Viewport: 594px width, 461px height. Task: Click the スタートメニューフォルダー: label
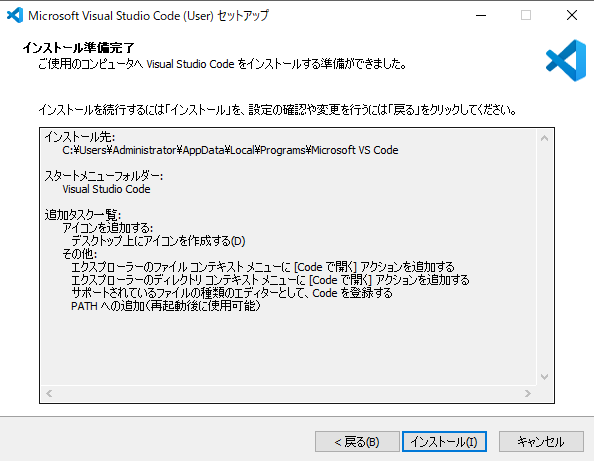104,176
